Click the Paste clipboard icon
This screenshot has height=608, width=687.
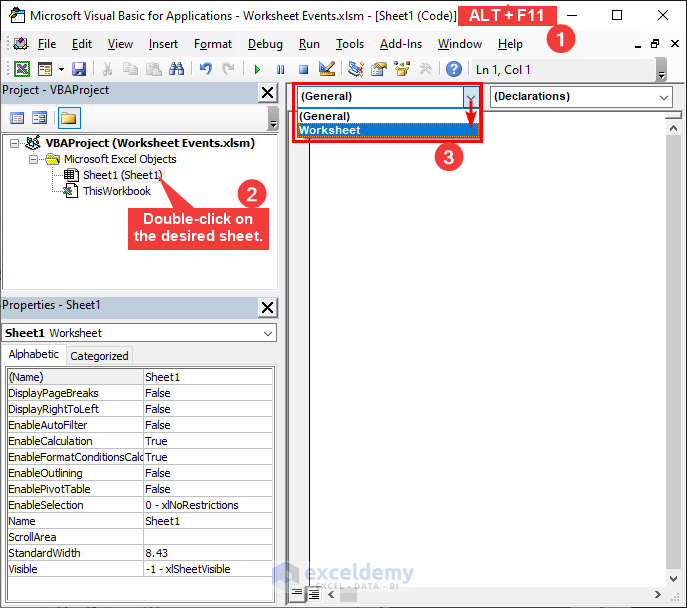pyautogui.click(x=153, y=69)
